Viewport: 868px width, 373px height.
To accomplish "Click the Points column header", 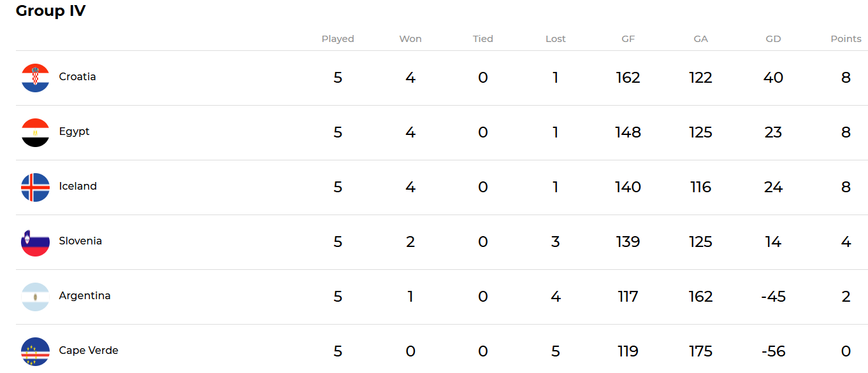I will click(846, 39).
